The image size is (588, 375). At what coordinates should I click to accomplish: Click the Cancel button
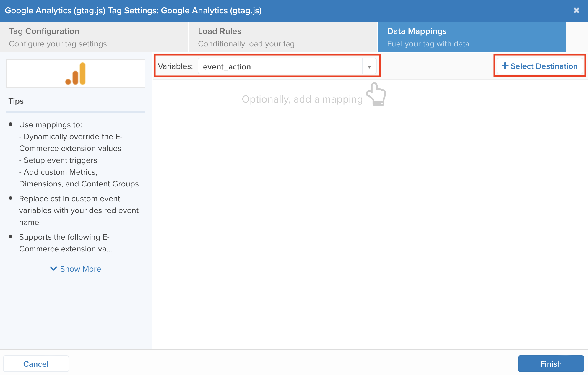36,363
